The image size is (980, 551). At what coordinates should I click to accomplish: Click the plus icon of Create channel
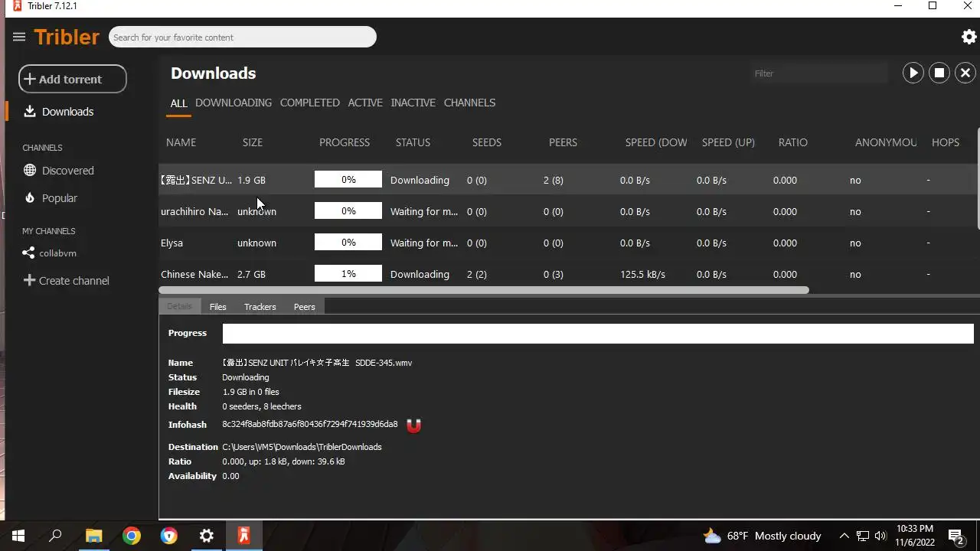tap(29, 280)
